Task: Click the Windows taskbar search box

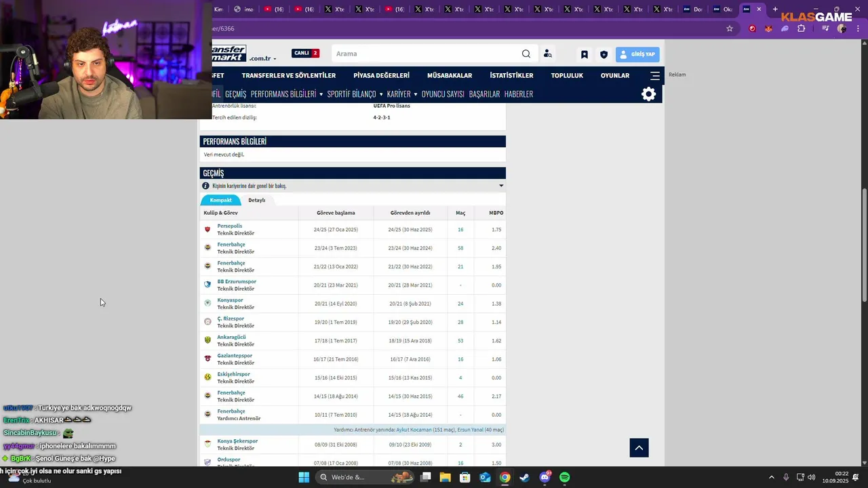Action: tap(363, 477)
